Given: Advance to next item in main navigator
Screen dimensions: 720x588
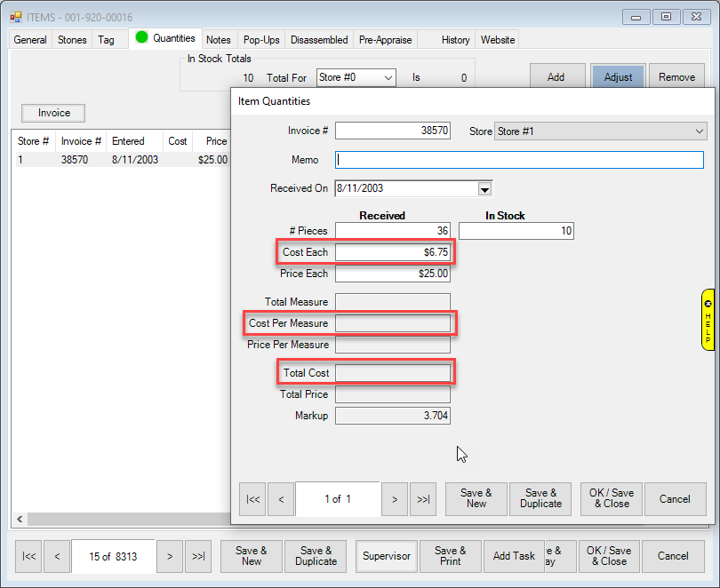Looking at the screenshot, I should click(x=170, y=556).
